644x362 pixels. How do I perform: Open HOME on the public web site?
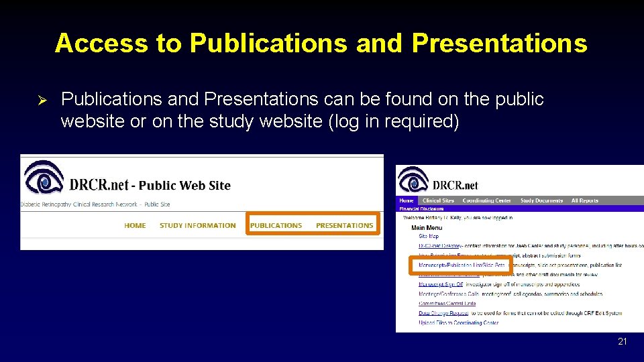[135, 225]
